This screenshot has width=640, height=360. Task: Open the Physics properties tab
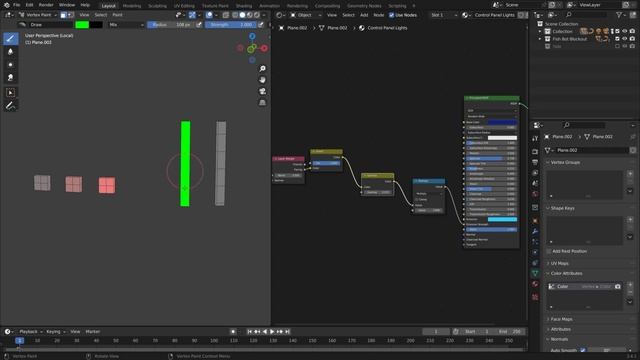click(535, 252)
